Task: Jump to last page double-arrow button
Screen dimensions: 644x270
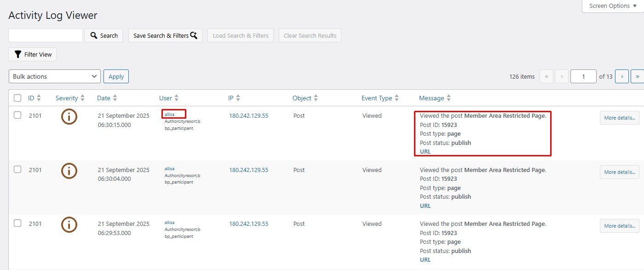Action: [x=637, y=76]
